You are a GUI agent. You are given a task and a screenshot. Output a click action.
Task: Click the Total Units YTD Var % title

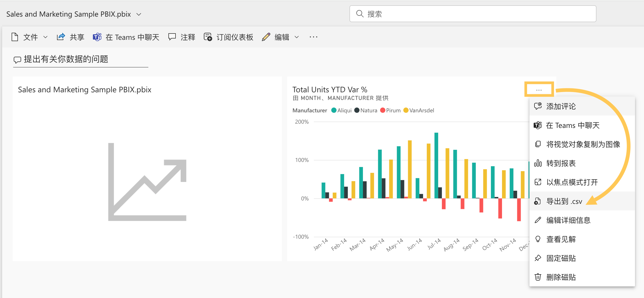(330, 90)
